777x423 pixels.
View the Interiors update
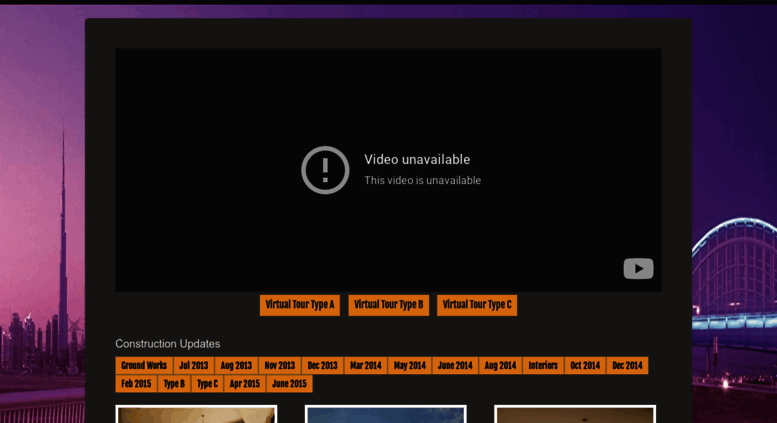[543, 366]
